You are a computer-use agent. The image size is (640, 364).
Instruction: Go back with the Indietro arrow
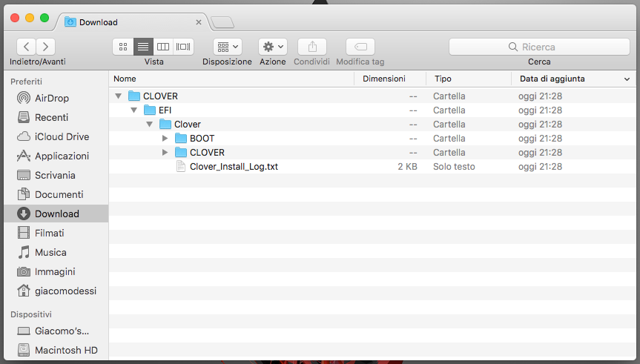(x=27, y=47)
